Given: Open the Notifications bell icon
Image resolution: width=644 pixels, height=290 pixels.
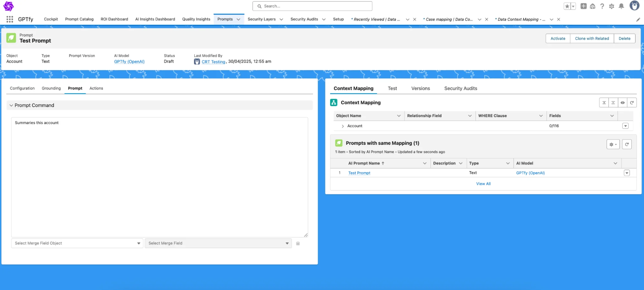Looking at the screenshot, I should coord(621,6).
